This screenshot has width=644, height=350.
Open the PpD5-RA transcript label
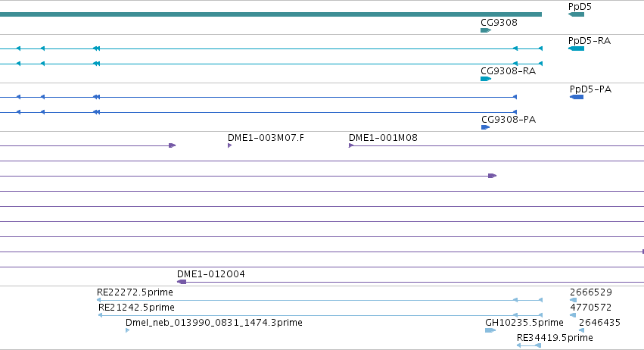coord(589,41)
